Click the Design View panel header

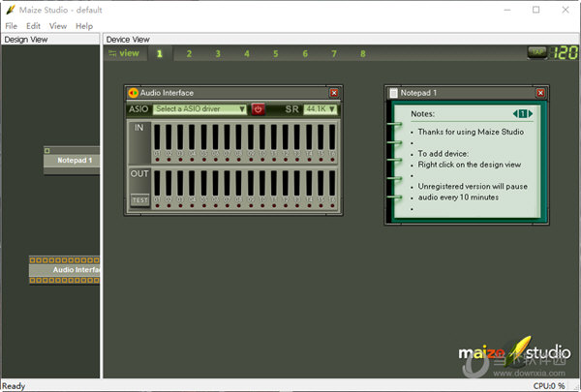[50, 40]
